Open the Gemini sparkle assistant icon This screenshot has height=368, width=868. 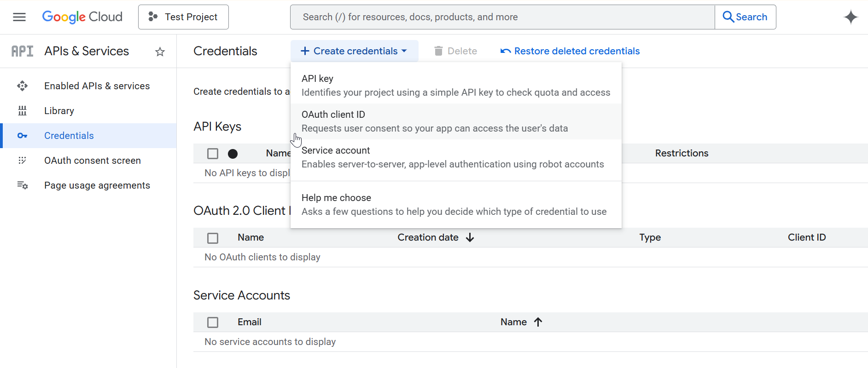[851, 17]
